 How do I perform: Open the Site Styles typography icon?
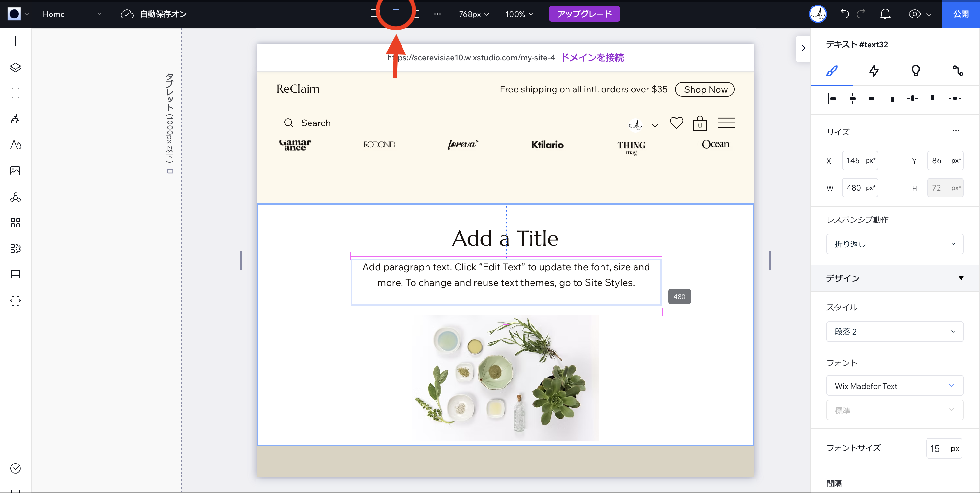15,145
